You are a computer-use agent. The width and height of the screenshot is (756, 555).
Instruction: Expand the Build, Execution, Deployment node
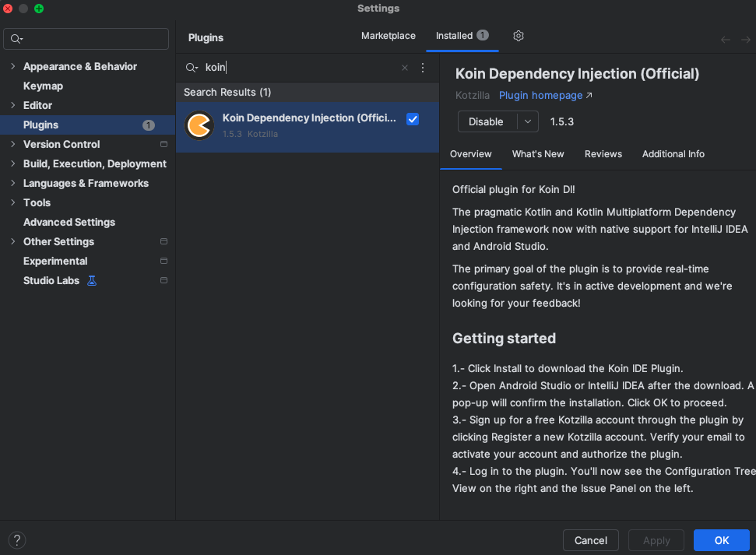tap(12, 163)
